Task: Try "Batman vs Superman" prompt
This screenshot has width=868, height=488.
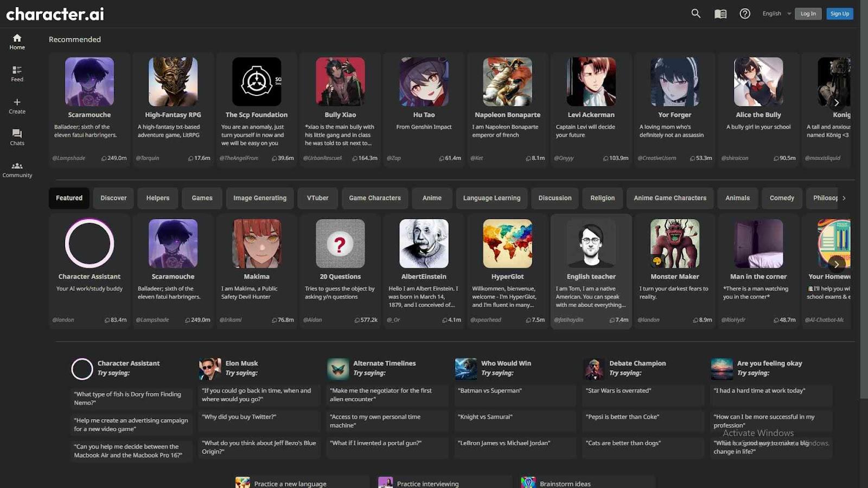Action: [x=515, y=395]
